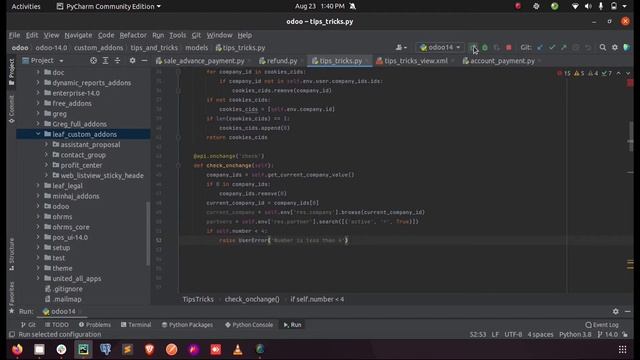Viewport: 640px width, 360px height.
Task: Toggle the Structure side panel tab
Action: pyautogui.click(x=11, y=253)
